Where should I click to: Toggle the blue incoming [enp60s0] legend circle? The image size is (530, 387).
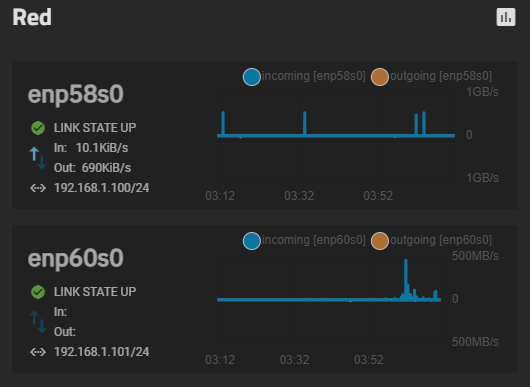tap(251, 241)
